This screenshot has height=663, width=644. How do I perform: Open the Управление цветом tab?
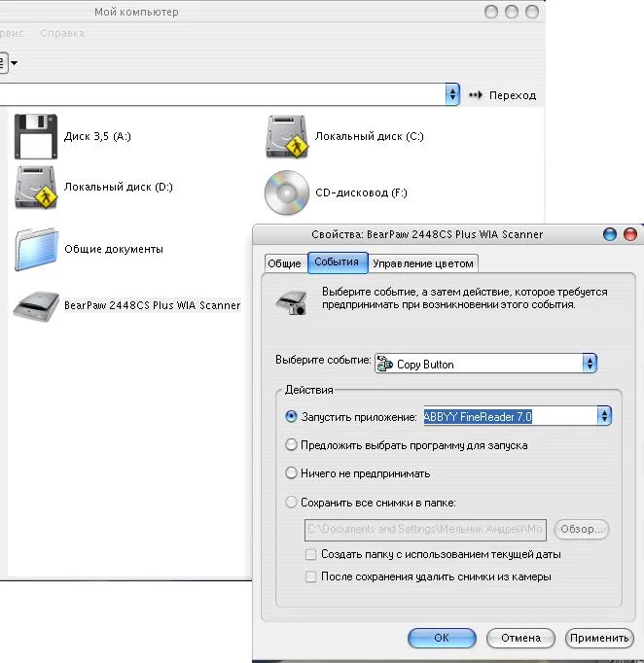click(x=423, y=263)
